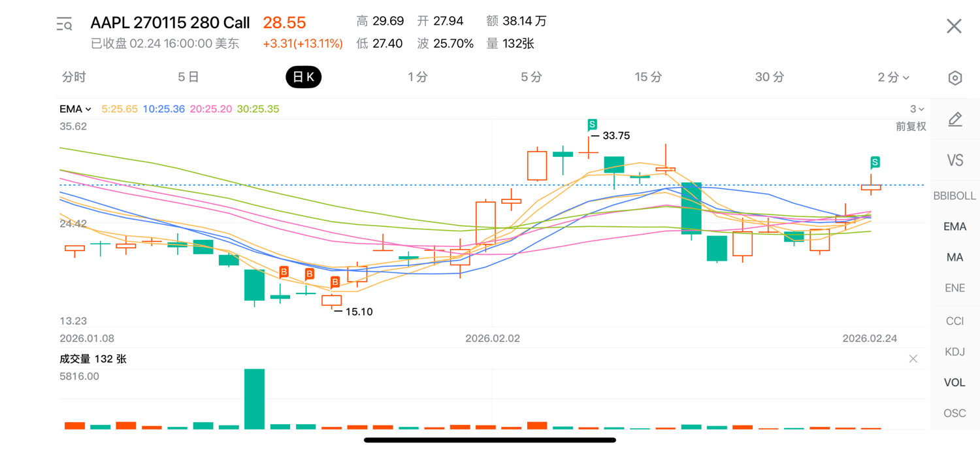Click the 15.10 low price label

point(359,312)
